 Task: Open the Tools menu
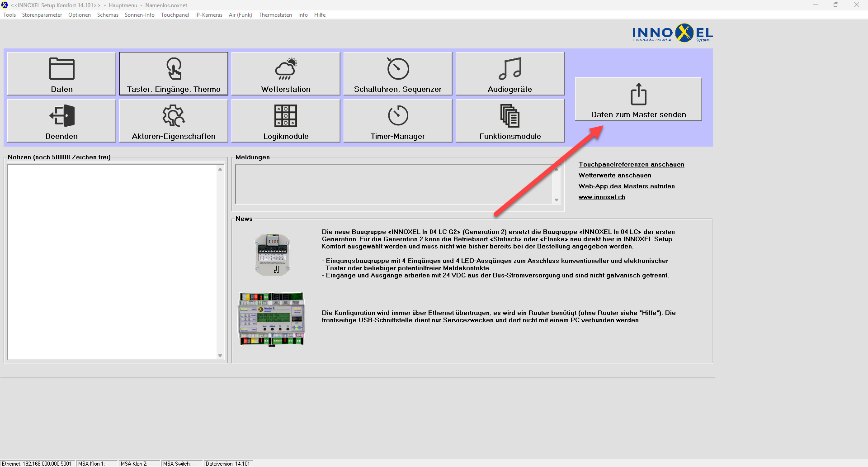(x=9, y=15)
